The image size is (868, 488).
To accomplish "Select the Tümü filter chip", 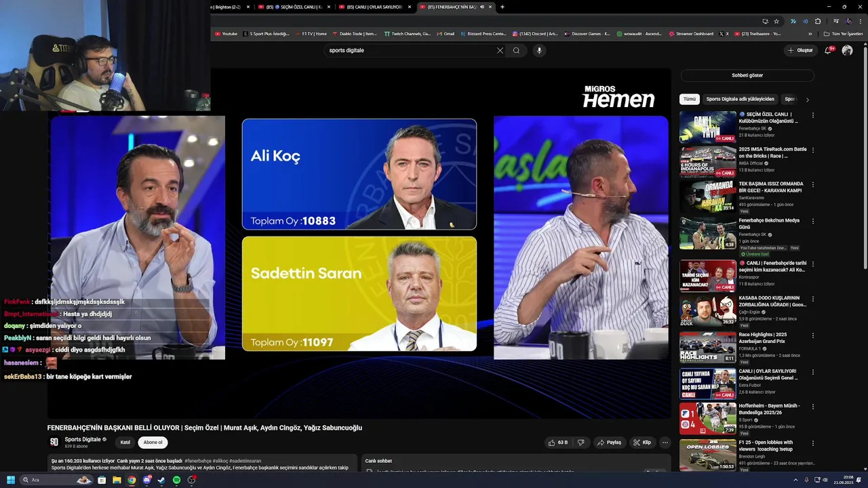I will click(x=690, y=99).
